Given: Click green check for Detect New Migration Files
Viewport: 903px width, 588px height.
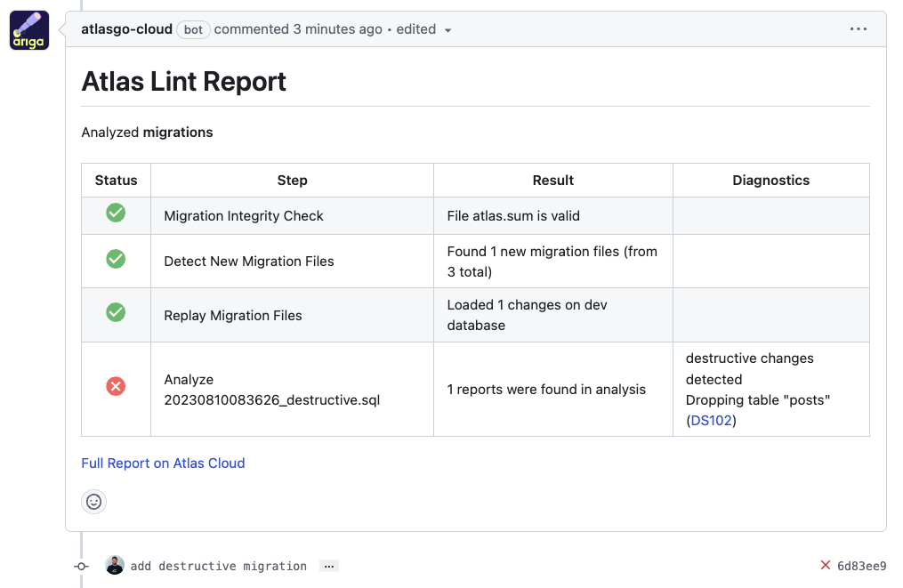Looking at the screenshot, I should 116,259.
